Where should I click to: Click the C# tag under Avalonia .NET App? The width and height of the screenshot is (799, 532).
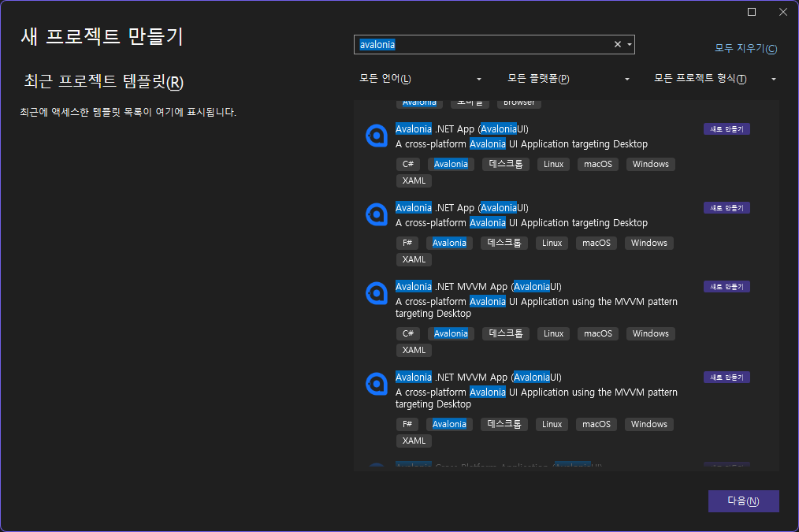(408, 164)
